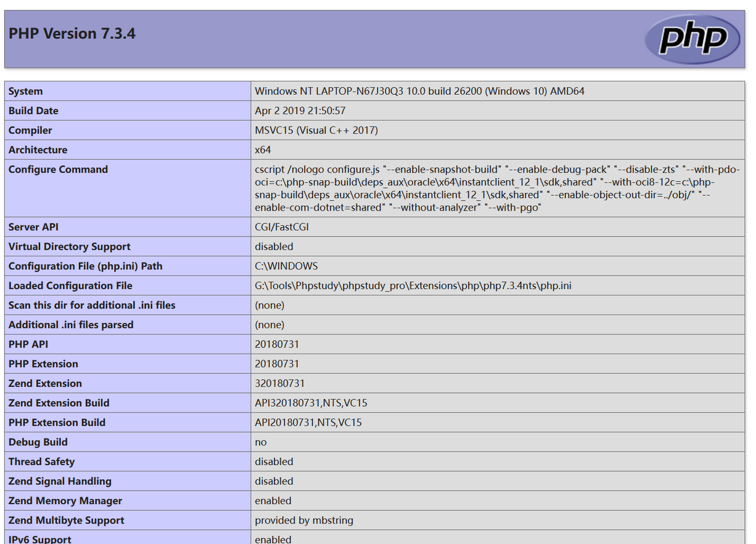
Task: Select the Thread Safety 'disabled' value
Action: point(274,461)
